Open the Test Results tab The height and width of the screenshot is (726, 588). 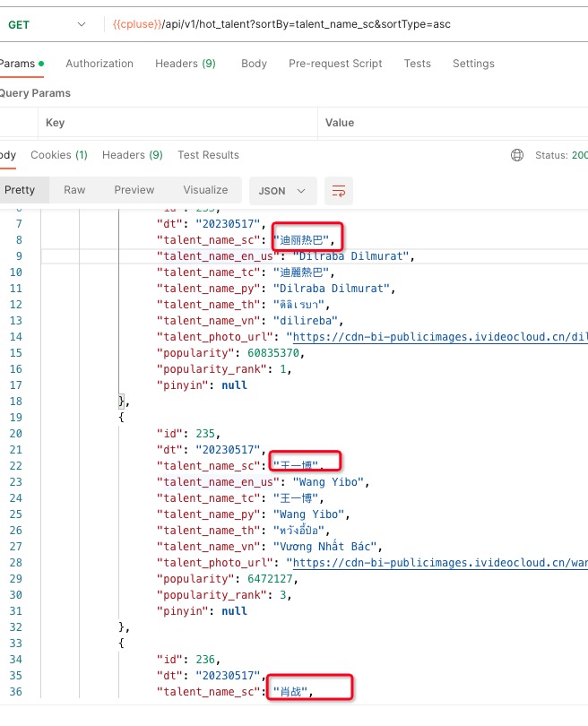coord(208,155)
